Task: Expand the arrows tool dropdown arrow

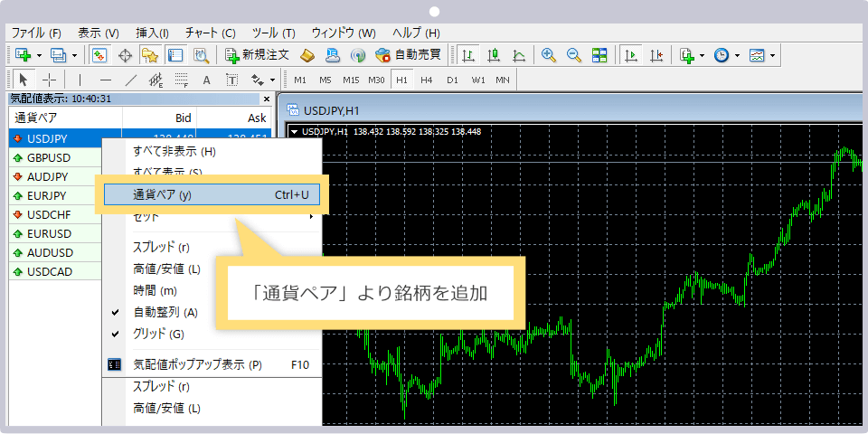Action: (272, 80)
